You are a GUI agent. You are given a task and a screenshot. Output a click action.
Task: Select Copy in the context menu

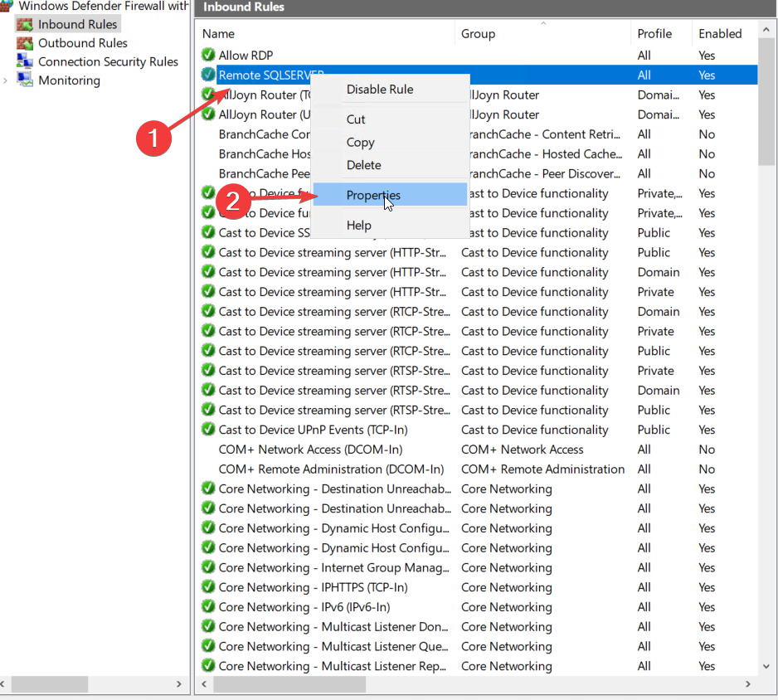pyautogui.click(x=360, y=143)
